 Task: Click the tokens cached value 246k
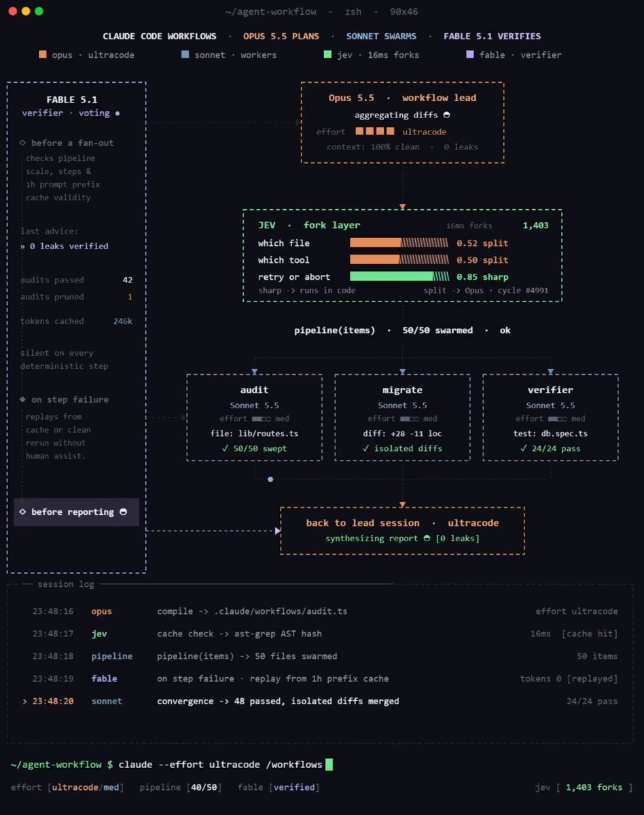coord(123,321)
